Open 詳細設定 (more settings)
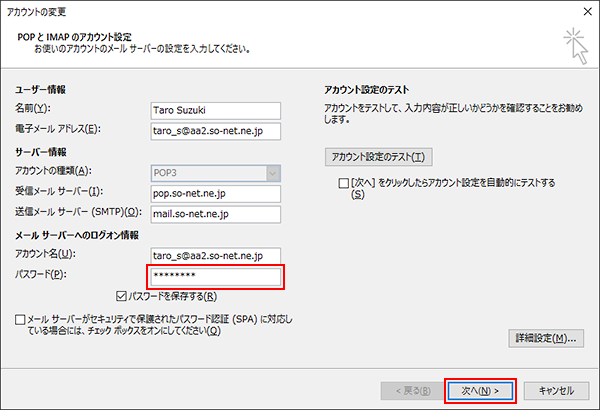 [545, 338]
